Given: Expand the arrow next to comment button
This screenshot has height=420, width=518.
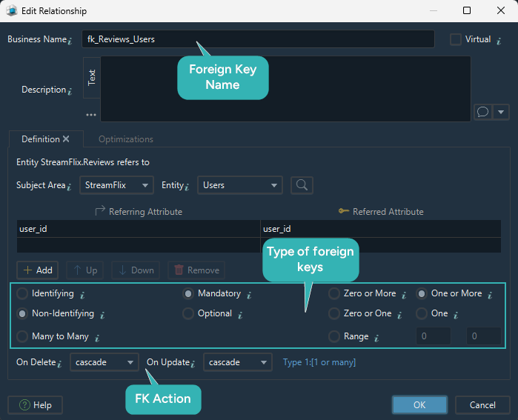Looking at the screenshot, I should pos(501,112).
